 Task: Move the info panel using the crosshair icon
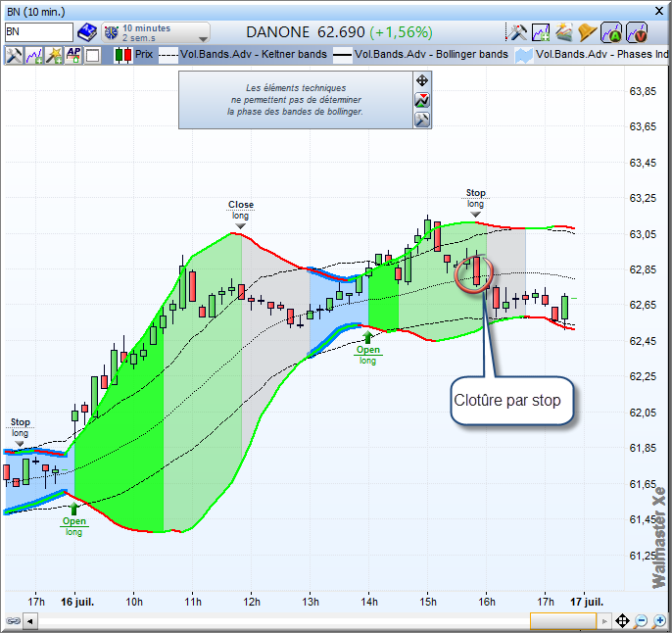point(422,80)
